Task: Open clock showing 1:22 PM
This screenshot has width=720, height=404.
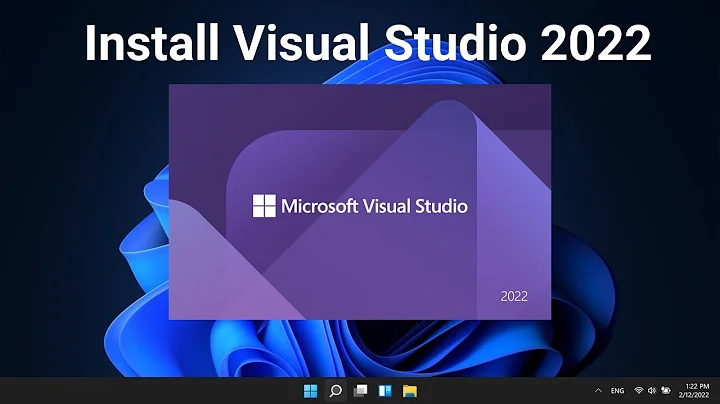Action: pyautogui.click(x=697, y=387)
